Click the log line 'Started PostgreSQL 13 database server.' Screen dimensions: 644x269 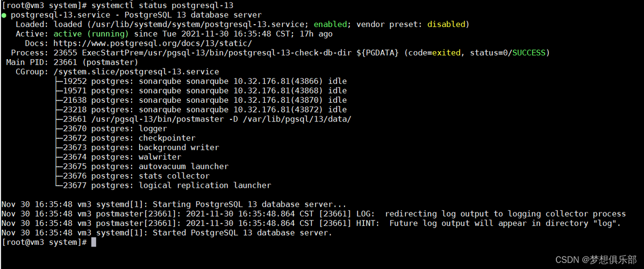166,233
